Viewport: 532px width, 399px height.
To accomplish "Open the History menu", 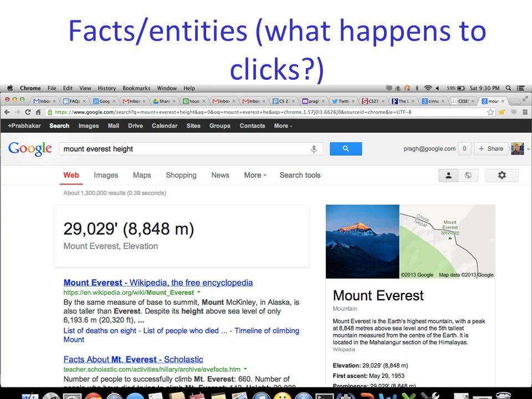I will point(107,88).
